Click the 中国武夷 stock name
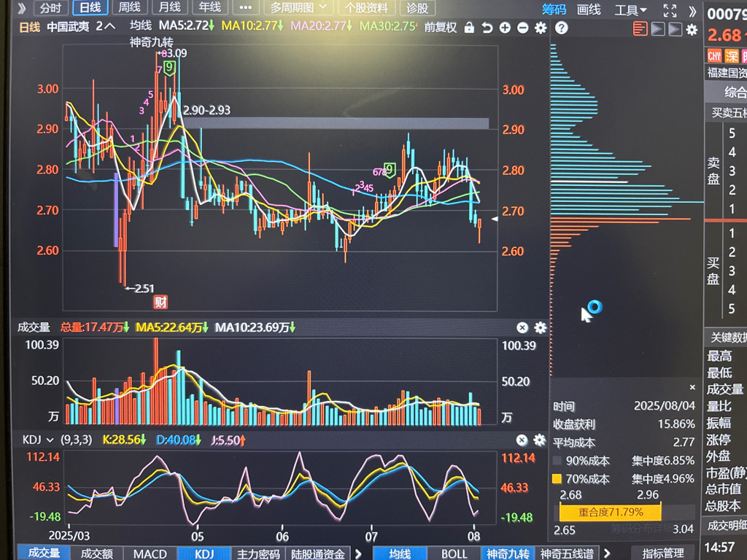Viewport: 747px width, 560px height. click(68, 27)
